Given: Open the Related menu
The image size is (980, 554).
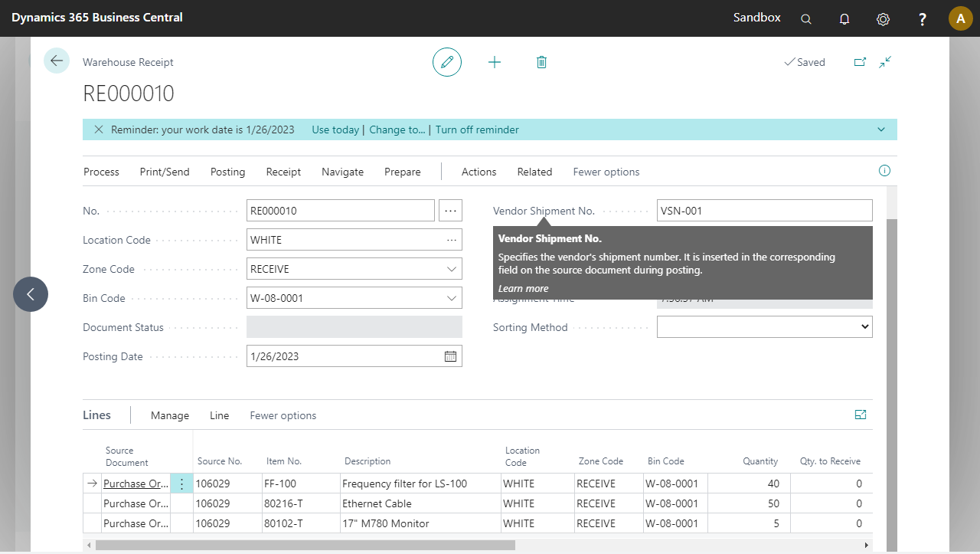Looking at the screenshot, I should click(x=534, y=172).
